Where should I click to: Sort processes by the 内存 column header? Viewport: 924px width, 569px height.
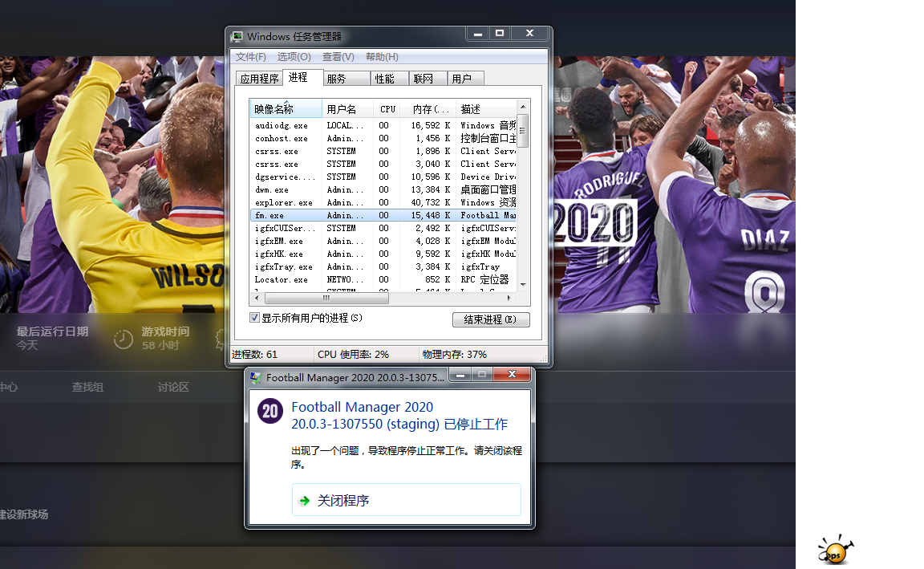[431, 109]
